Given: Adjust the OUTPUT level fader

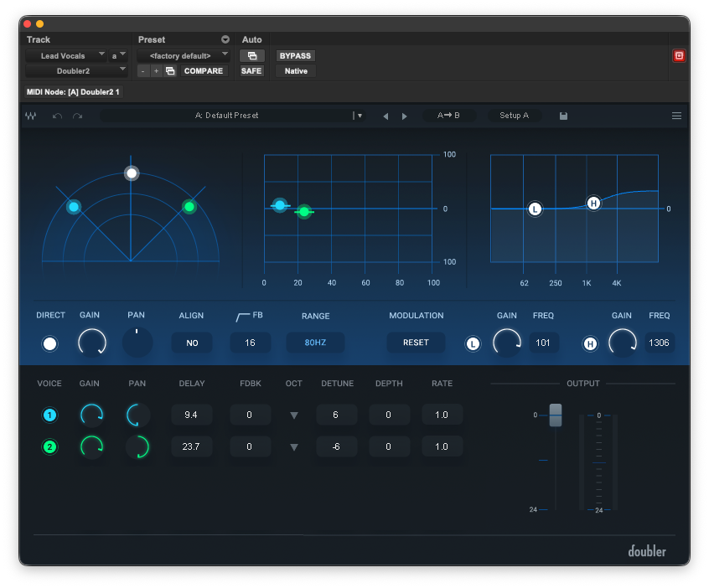Looking at the screenshot, I should (x=555, y=416).
